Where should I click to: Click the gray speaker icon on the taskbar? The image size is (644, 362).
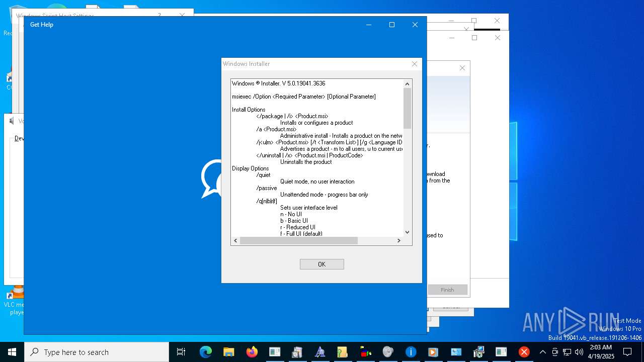pos(388,352)
